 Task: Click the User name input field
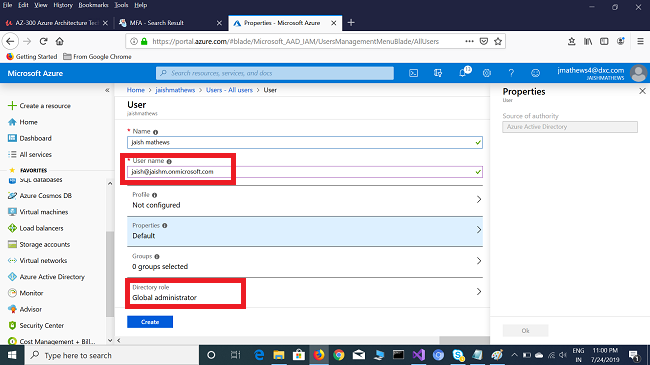click(305, 172)
